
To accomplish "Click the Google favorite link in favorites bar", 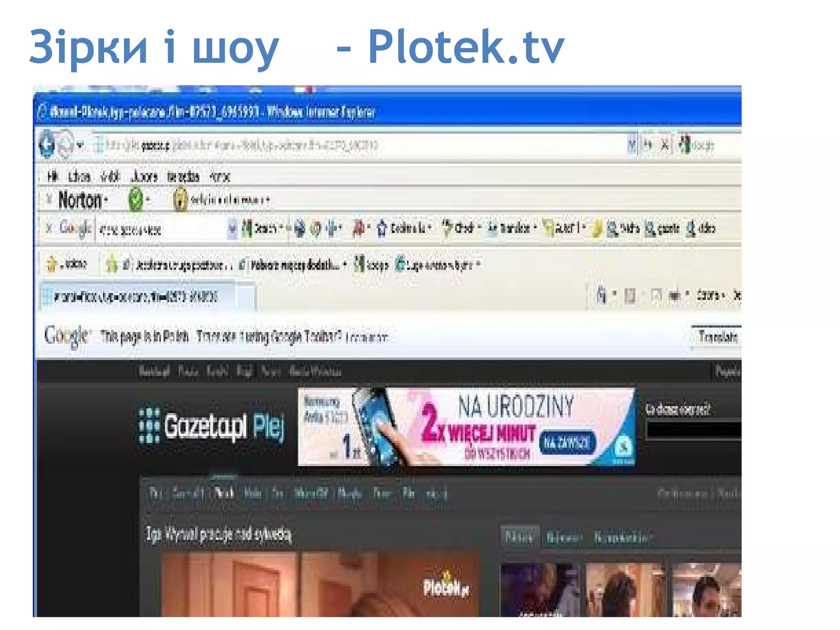I will (x=371, y=265).
